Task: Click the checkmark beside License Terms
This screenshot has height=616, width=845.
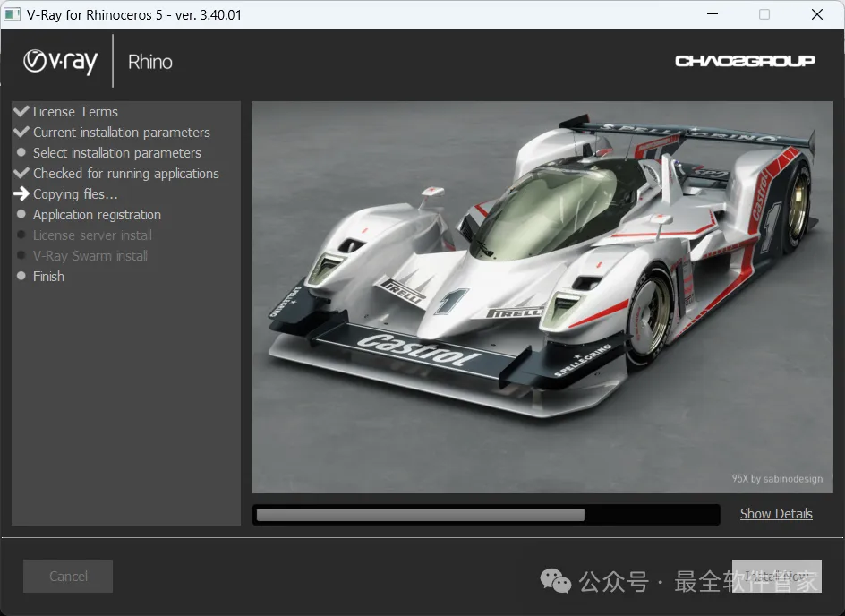Action: point(21,111)
